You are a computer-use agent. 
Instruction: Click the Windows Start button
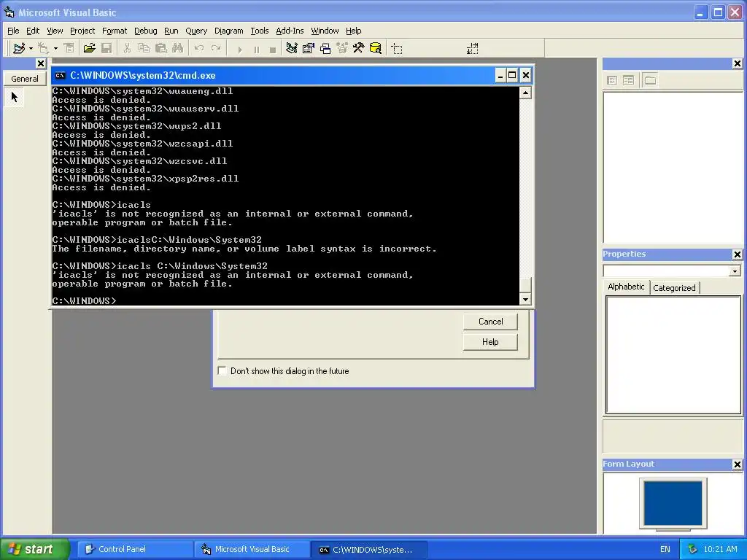point(34,549)
